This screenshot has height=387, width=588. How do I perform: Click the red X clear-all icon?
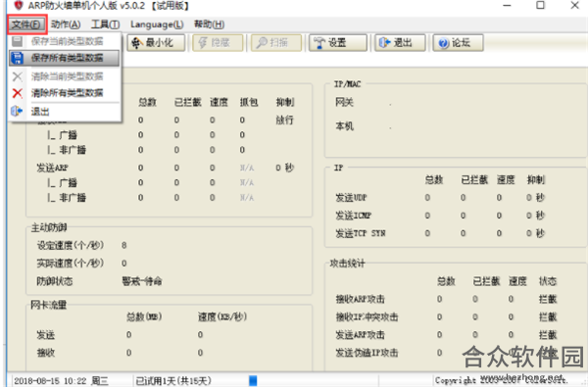point(18,93)
